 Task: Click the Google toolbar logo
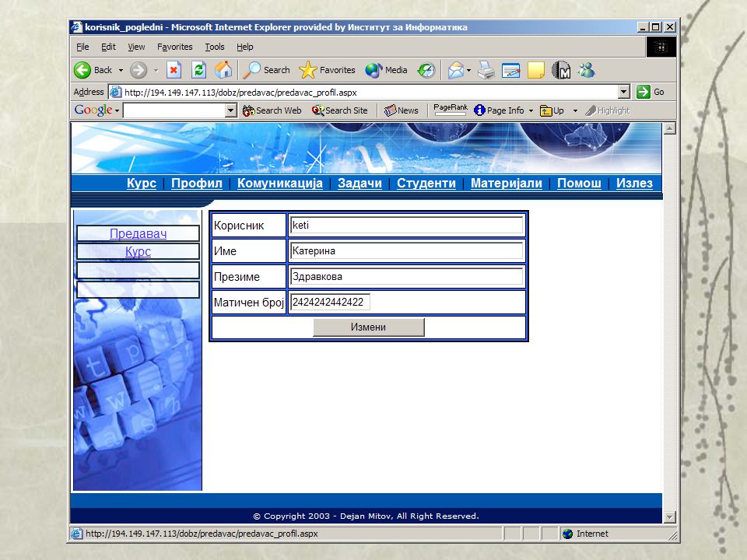pos(93,110)
